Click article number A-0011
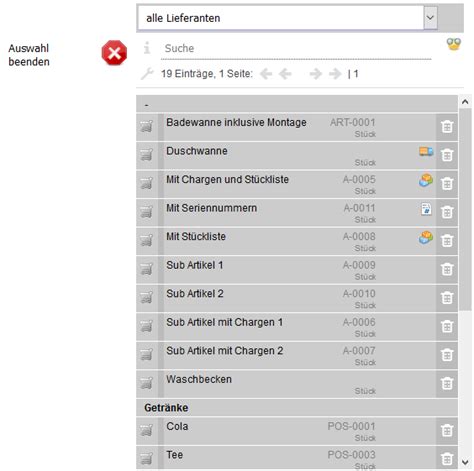The width and height of the screenshot is (474, 471). tap(359, 208)
